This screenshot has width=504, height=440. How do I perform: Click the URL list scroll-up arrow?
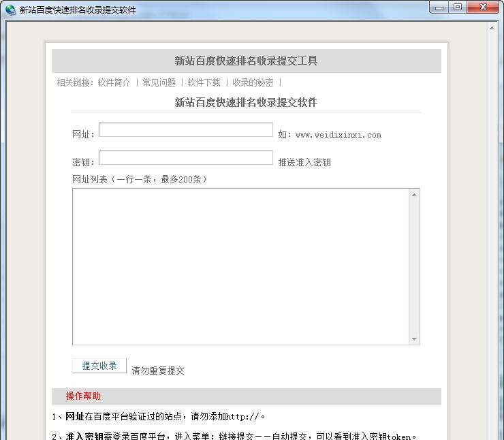414,195
